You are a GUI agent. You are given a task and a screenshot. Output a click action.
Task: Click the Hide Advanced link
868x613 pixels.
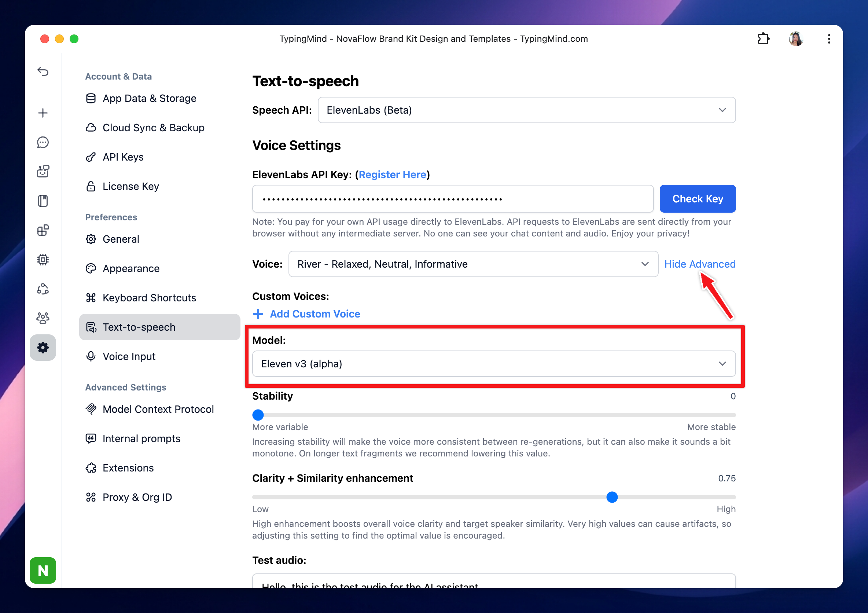(x=700, y=264)
